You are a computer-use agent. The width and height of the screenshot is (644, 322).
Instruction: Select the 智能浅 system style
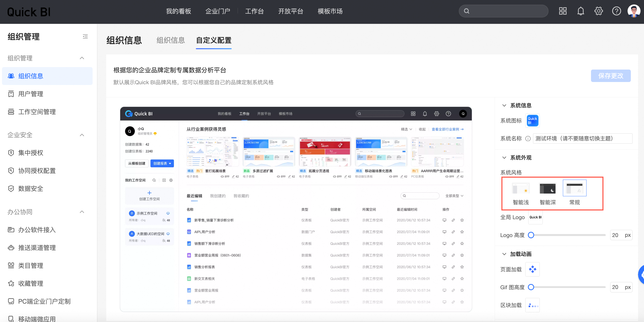[x=521, y=189]
